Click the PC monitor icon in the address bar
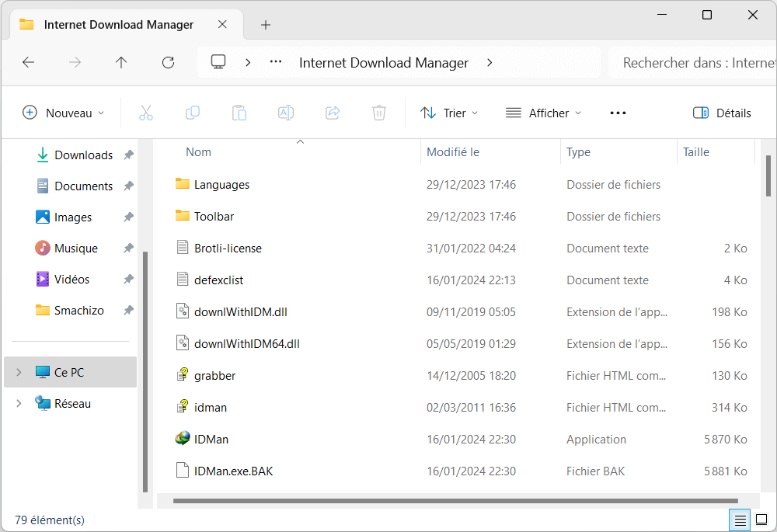 pyautogui.click(x=218, y=62)
